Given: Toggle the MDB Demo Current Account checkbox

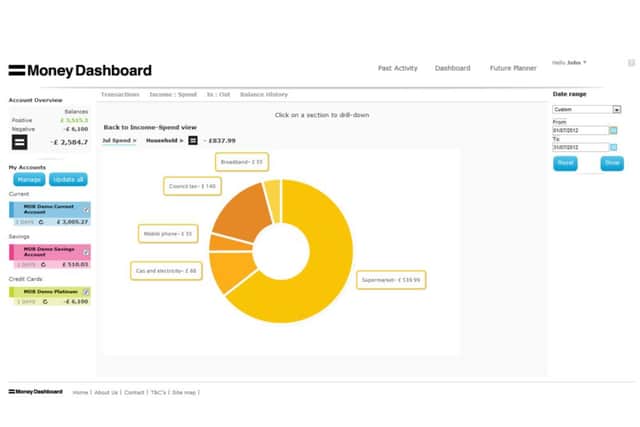Looking at the screenshot, I should (x=86, y=210).
